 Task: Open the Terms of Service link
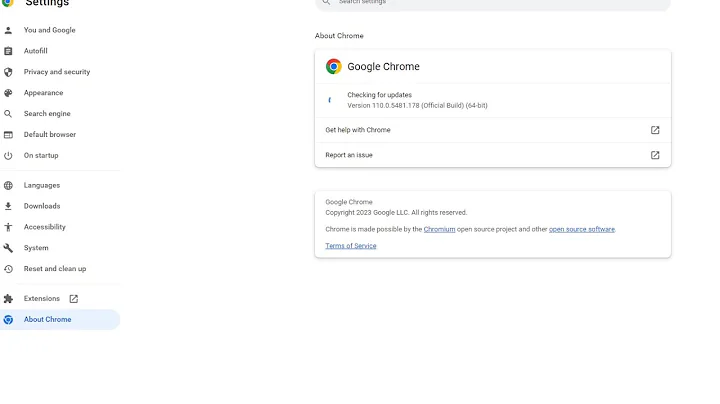tap(351, 246)
